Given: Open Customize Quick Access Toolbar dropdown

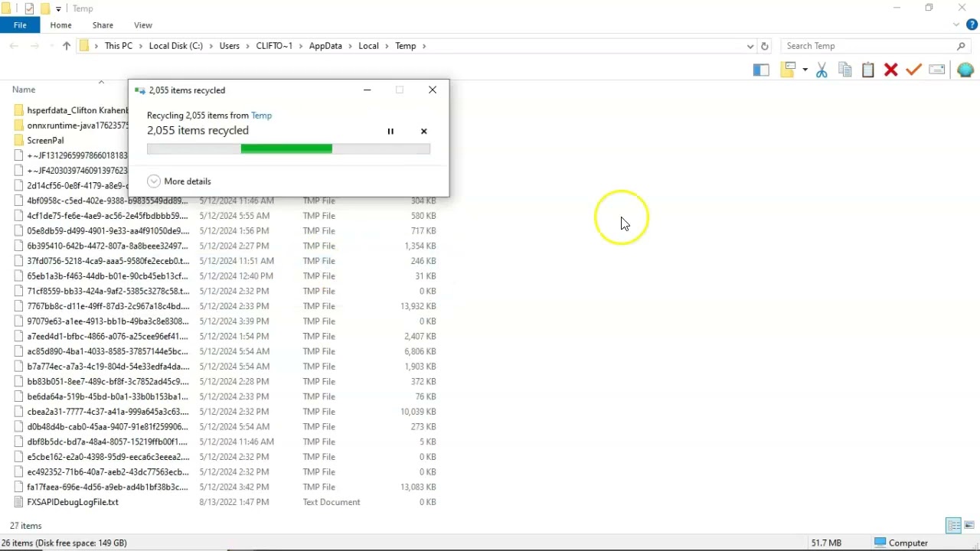Looking at the screenshot, I should pos(58,9).
